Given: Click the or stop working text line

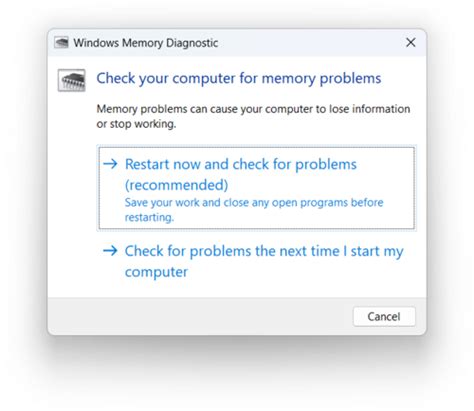Looking at the screenshot, I should click(136, 124).
